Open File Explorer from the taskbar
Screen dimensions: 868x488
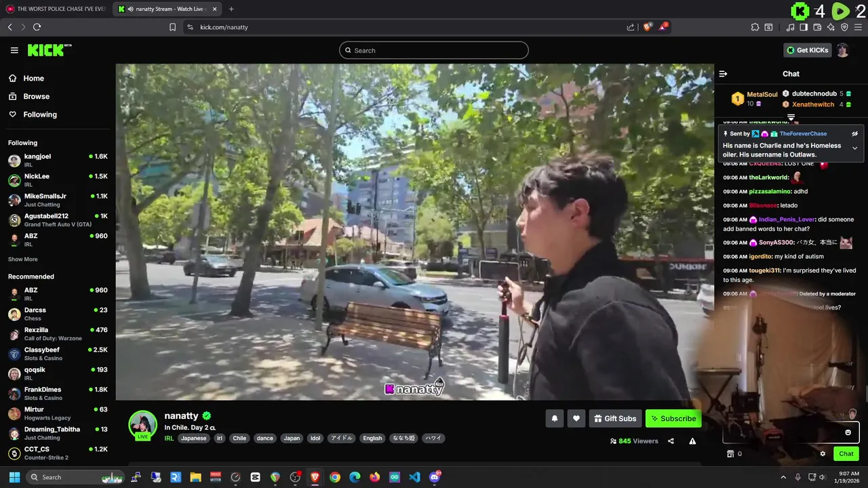click(195, 477)
